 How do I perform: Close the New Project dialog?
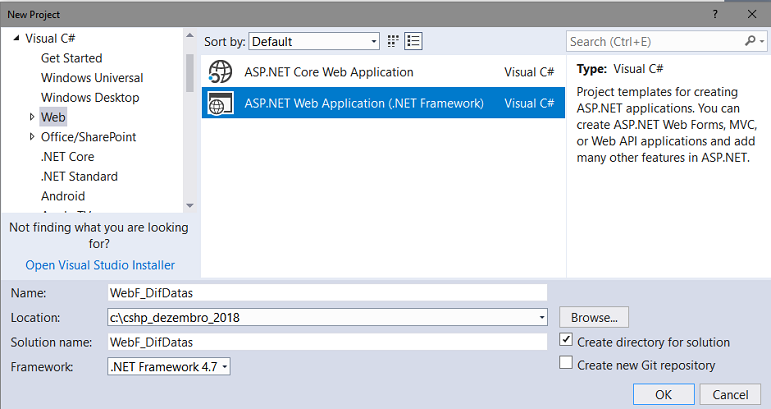pos(752,14)
